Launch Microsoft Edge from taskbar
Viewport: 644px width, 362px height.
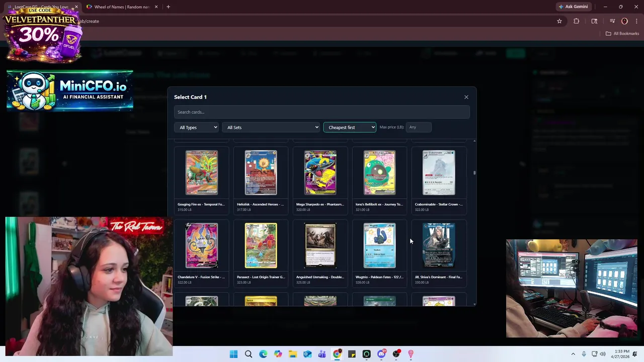(263, 354)
